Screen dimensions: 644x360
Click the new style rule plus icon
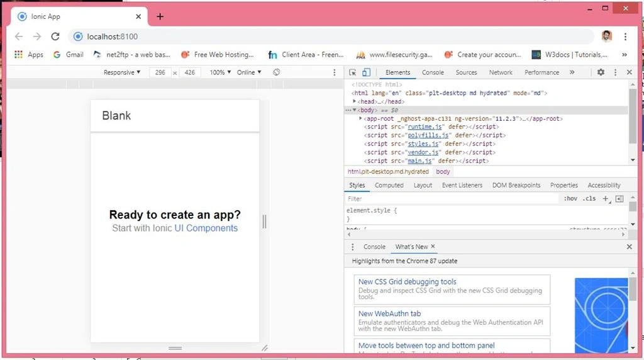tap(606, 198)
